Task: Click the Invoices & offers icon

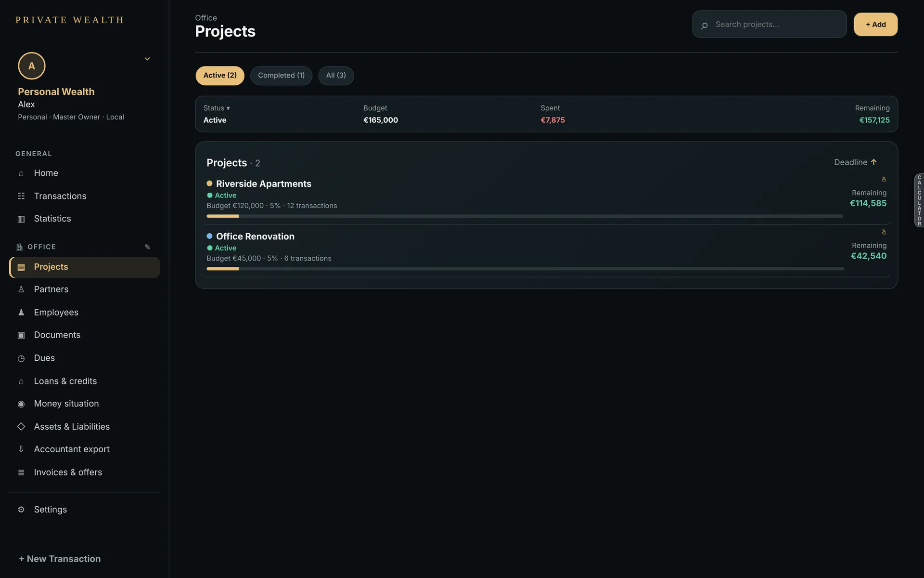Action: coord(21,473)
